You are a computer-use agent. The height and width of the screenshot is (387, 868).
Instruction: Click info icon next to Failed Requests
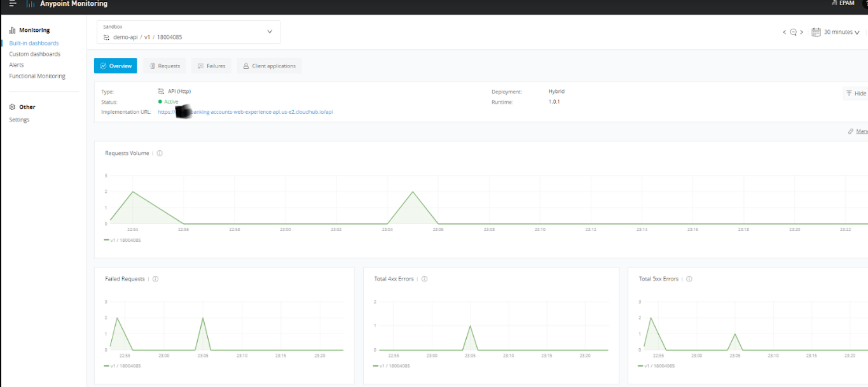point(155,279)
